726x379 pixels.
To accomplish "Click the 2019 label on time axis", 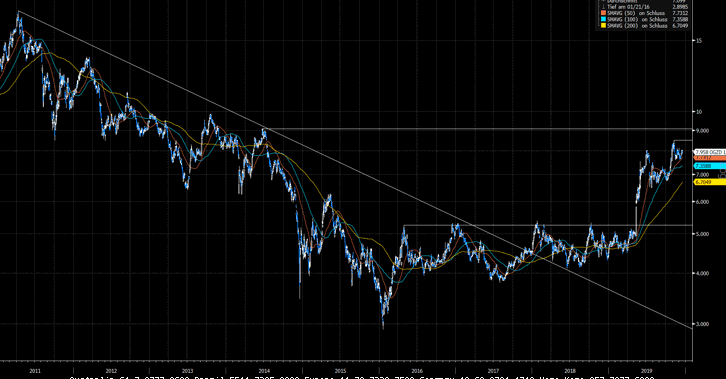I will [646, 371].
